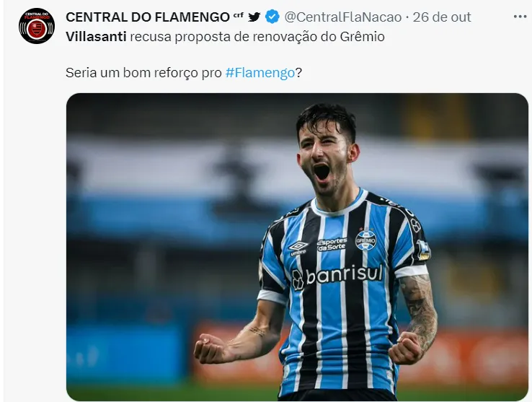Open the 26 de out timestamp
532x402 pixels.
click(x=442, y=17)
